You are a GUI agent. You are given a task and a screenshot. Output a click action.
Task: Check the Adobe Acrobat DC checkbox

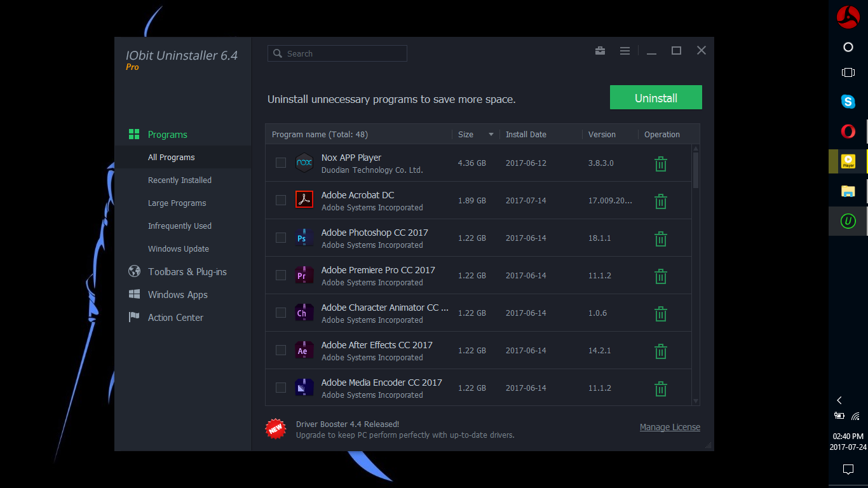tap(280, 200)
